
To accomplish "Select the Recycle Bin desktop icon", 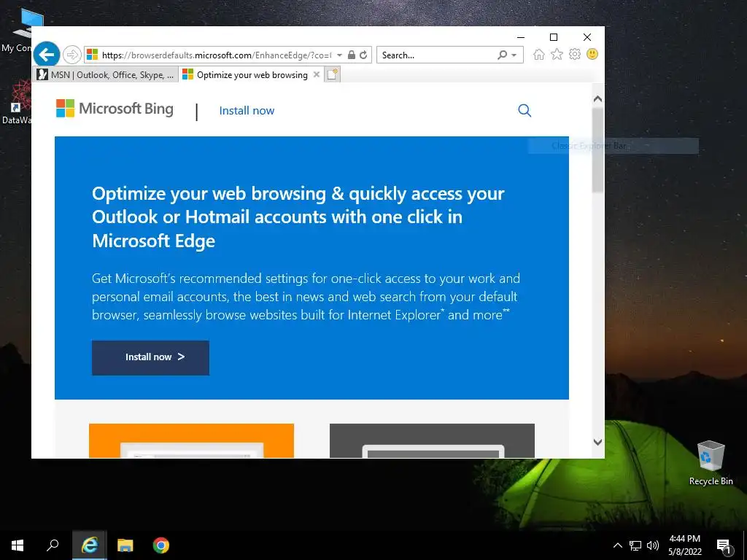I will point(711,463).
